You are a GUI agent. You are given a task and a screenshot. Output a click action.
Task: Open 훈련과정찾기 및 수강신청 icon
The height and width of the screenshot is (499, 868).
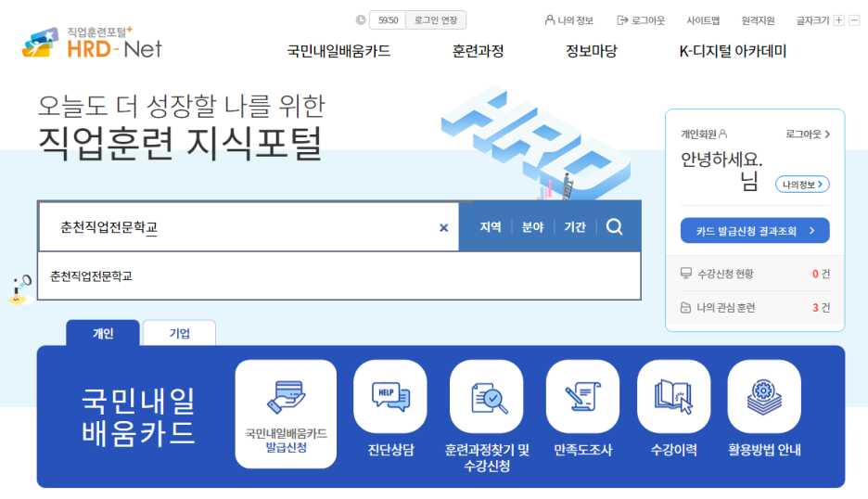coord(487,397)
